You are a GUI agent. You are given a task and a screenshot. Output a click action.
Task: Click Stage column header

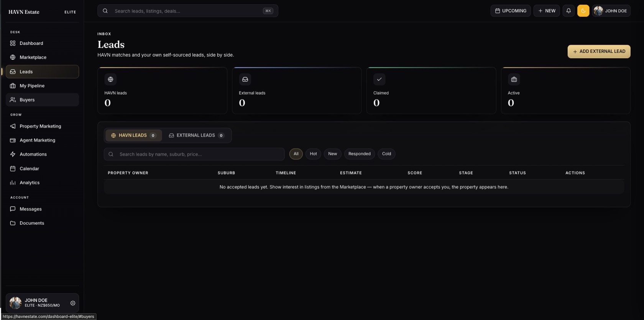click(x=466, y=173)
